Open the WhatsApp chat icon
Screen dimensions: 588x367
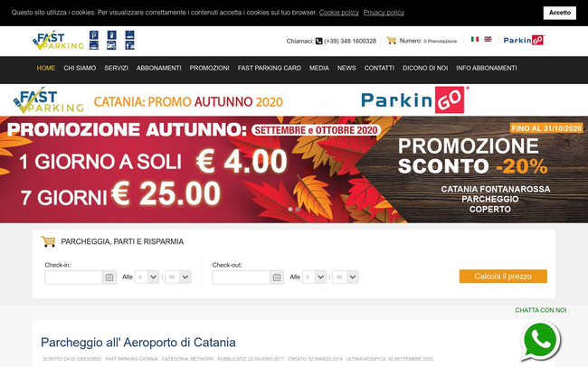click(x=540, y=341)
